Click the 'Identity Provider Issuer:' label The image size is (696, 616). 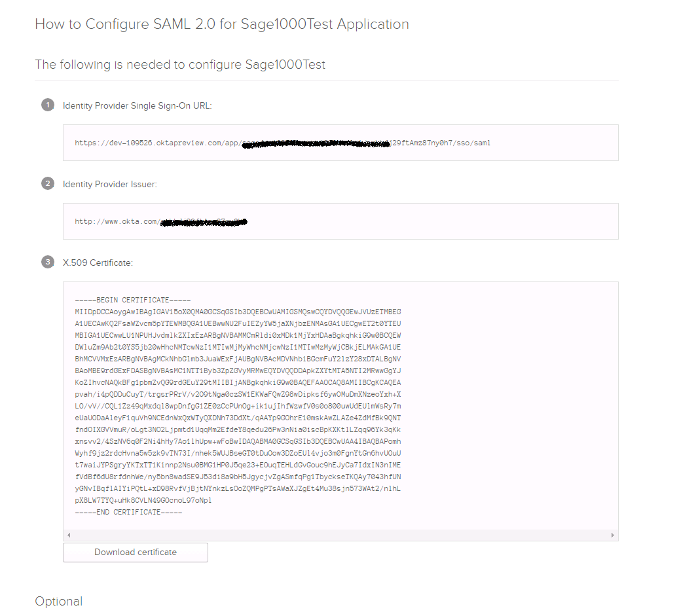click(x=109, y=184)
